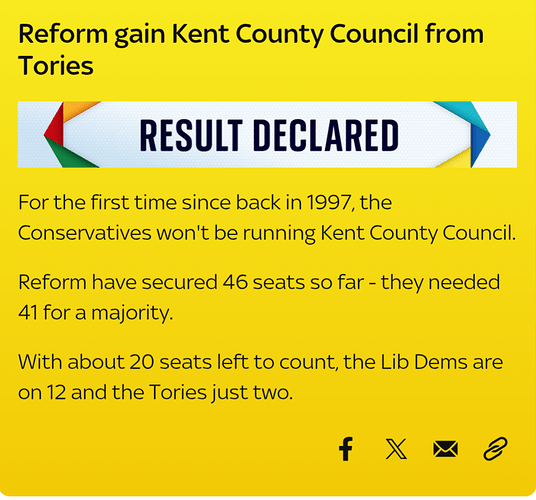Copy the post link with chain icon

[x=495, y=448]
